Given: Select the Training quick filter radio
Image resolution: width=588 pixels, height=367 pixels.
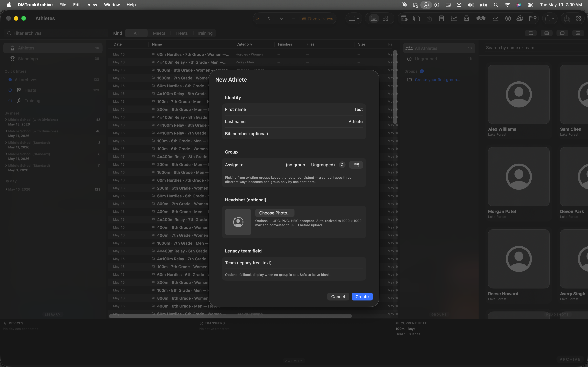Looking at the screenshot, I should point(10,101).
